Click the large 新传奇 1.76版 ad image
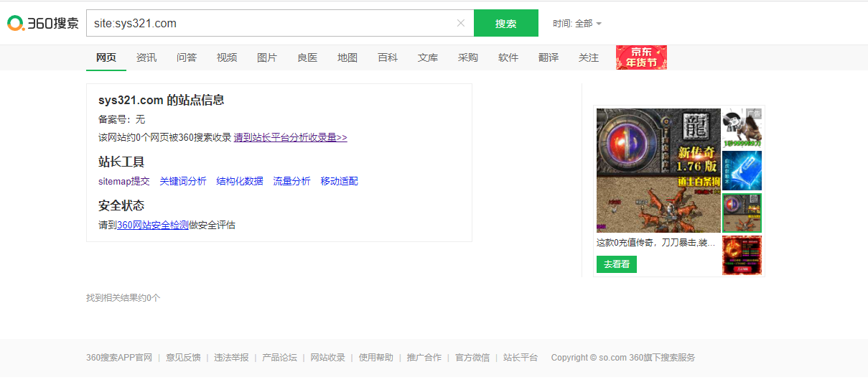This screenshot has height=385, width=868. (x=658, y=170)
